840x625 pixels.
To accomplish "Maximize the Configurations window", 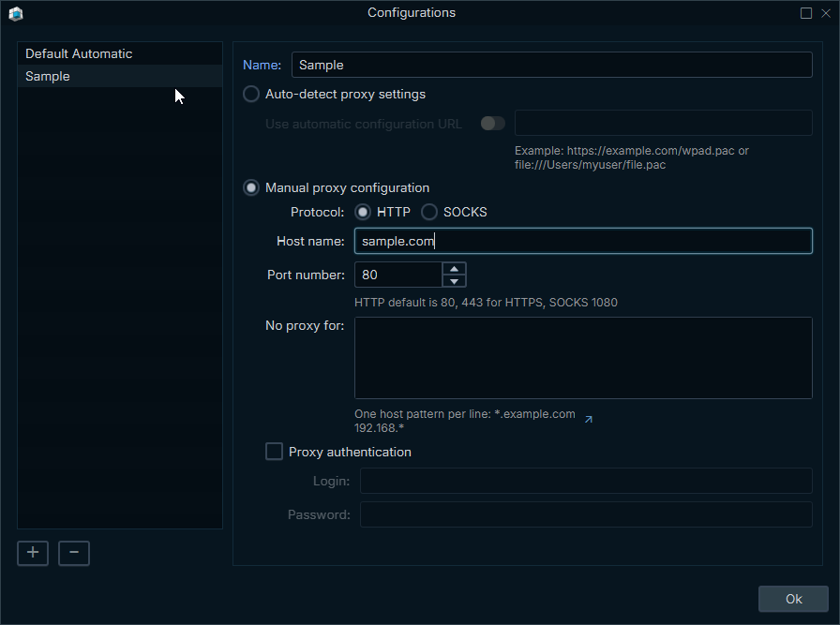I will 805,13.
